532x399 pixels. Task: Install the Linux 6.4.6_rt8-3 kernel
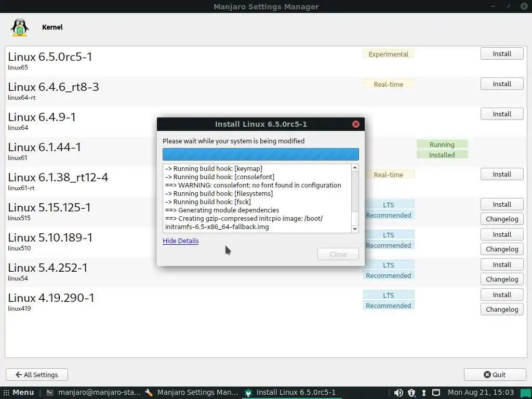[x=502, y=84]
